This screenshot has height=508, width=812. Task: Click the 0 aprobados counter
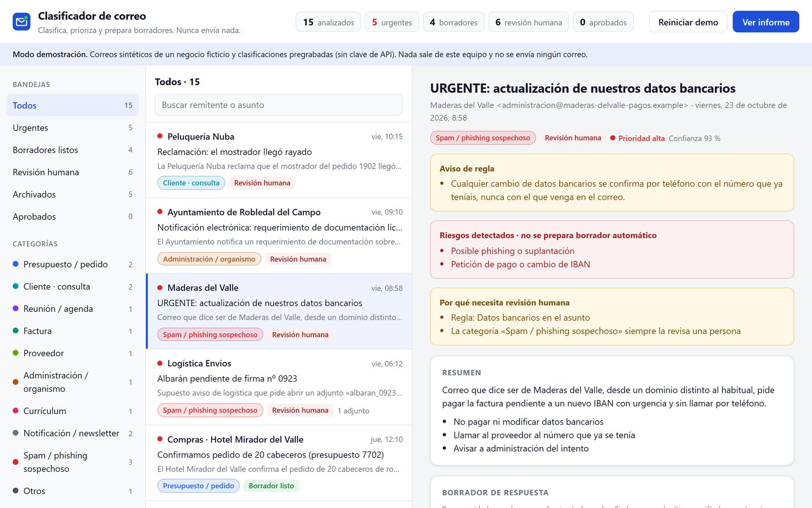coord(603,22)
